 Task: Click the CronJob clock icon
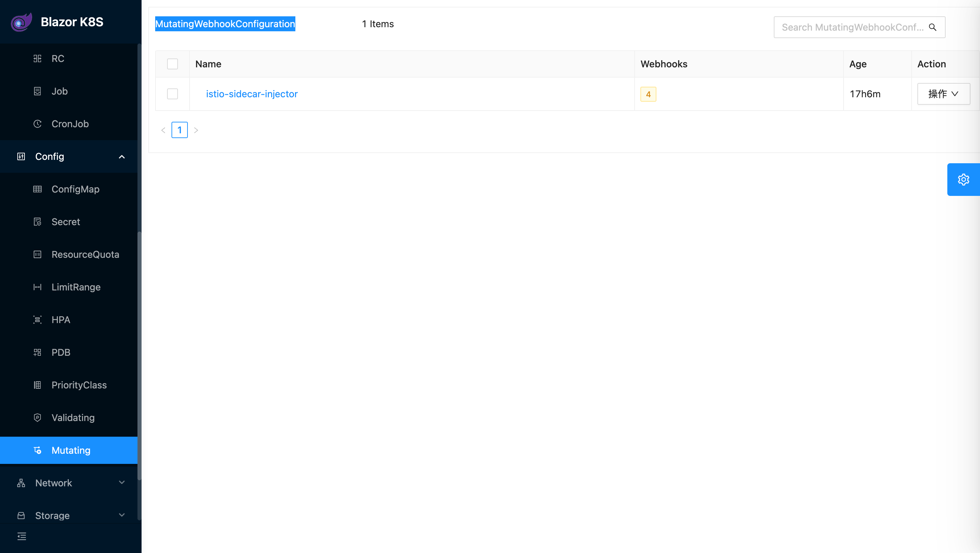37,124
